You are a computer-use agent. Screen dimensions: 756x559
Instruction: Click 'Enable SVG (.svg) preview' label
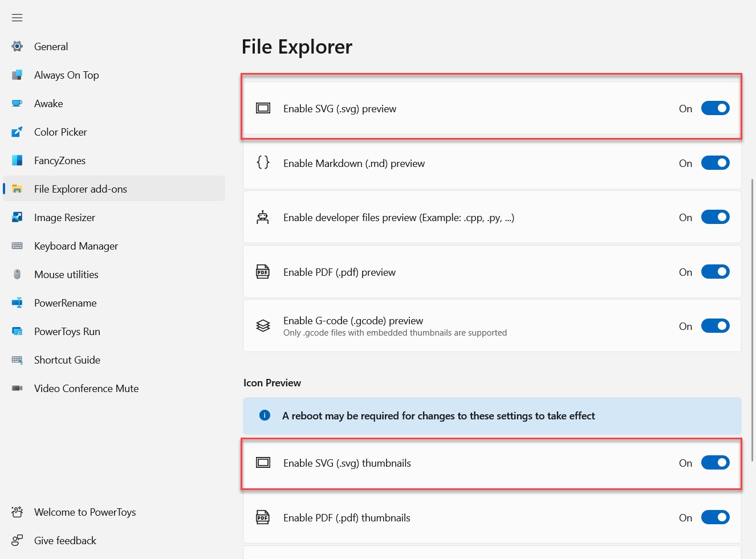click(340, 109)
